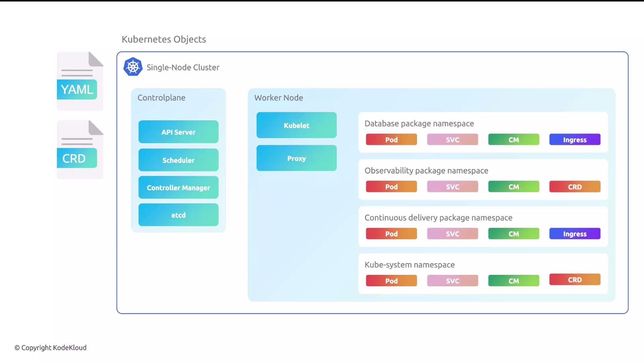Click the 'Controlplane' heading
The height and width of the screenshot is (362, 644).
point(161,98)
